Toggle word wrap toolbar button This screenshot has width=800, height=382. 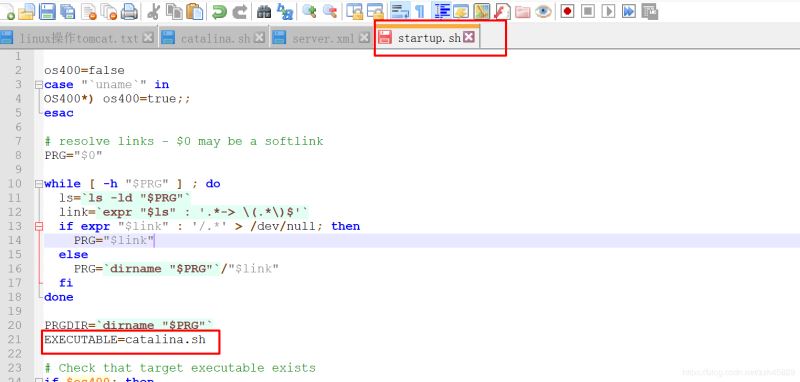point(400,11)
